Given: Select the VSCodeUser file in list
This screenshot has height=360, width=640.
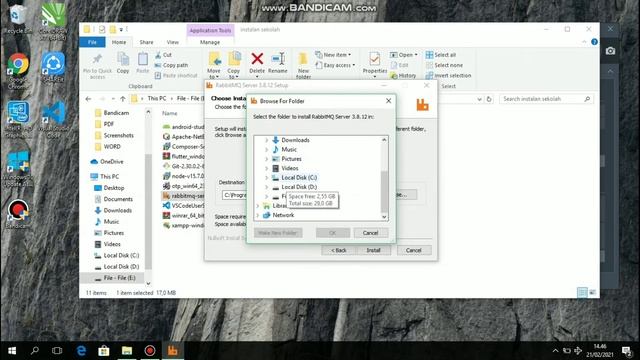Looking at the screenshot, I should pos(183,206).
